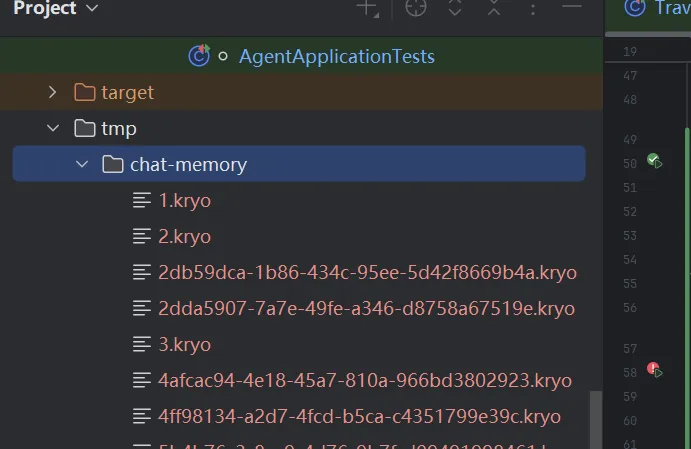
Task: Click the tmp folder icon
Action: pyautogui.click(x=85, y=129)
